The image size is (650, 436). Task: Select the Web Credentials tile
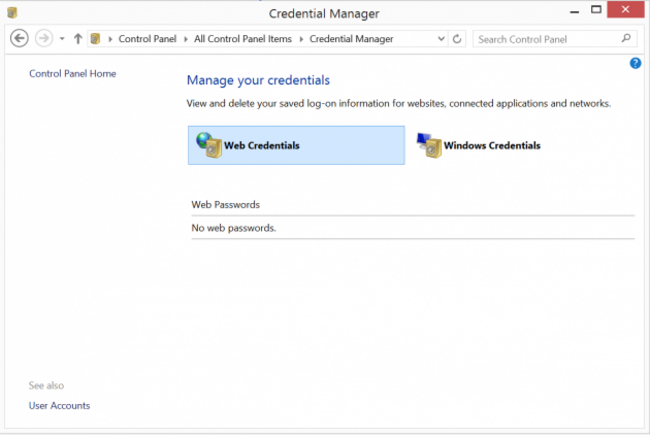296,145
